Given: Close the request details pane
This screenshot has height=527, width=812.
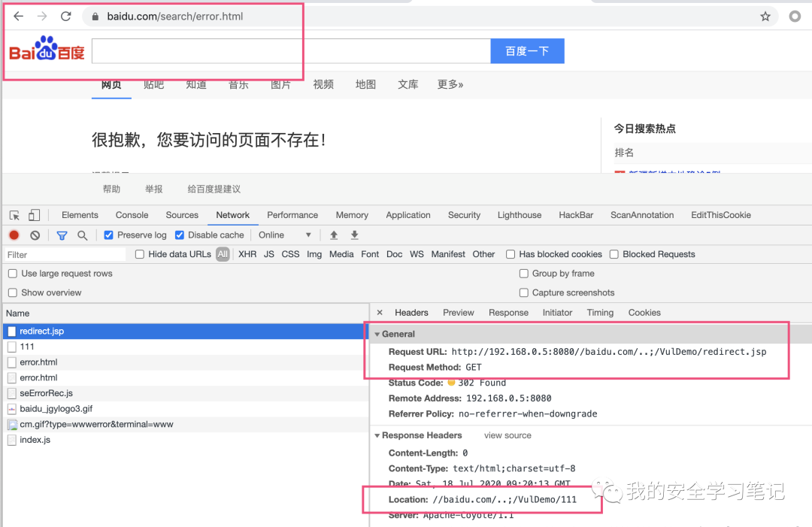Looking at the screenshot, I should [x=380, y=313].
